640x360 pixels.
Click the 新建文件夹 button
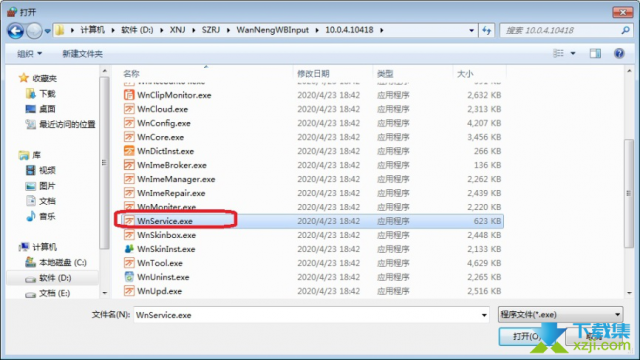[x=82, y=53]
